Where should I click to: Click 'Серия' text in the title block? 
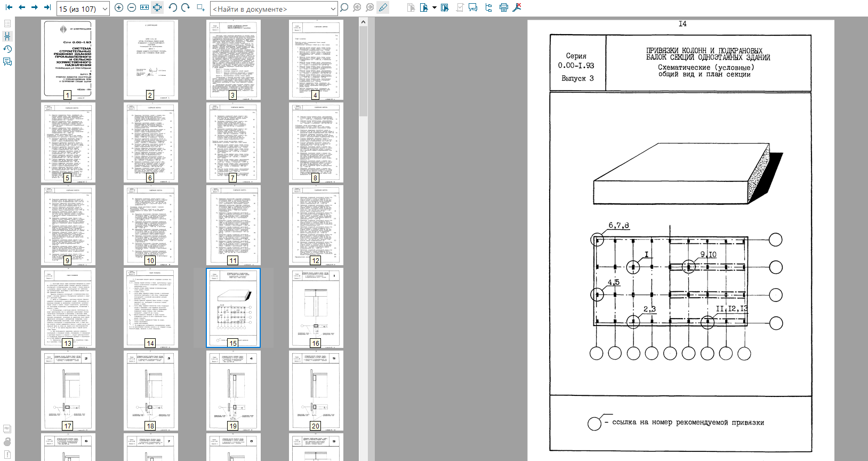pos(576,55)
